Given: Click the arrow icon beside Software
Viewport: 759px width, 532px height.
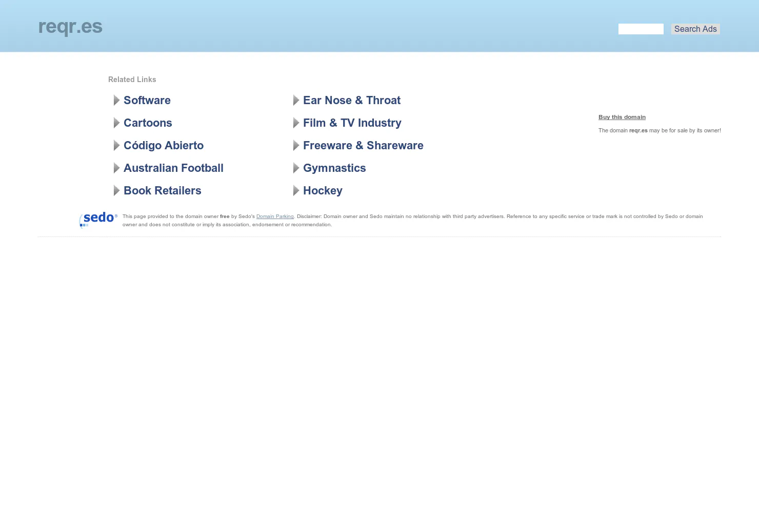Looking at the screenshot, I should [x=116, y=101].
